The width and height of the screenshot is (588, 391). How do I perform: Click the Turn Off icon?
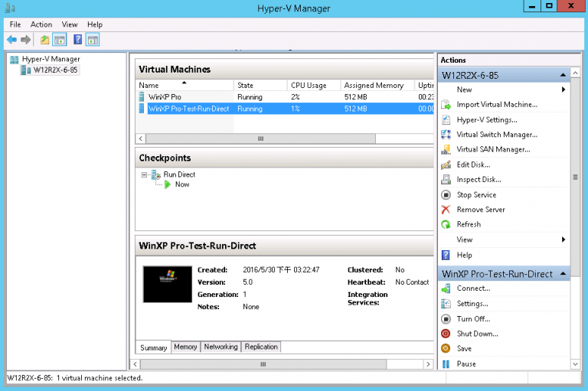point(446,319)
